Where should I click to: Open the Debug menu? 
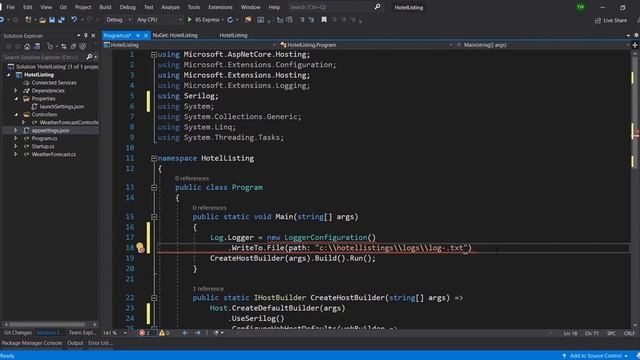click(127, 7)
